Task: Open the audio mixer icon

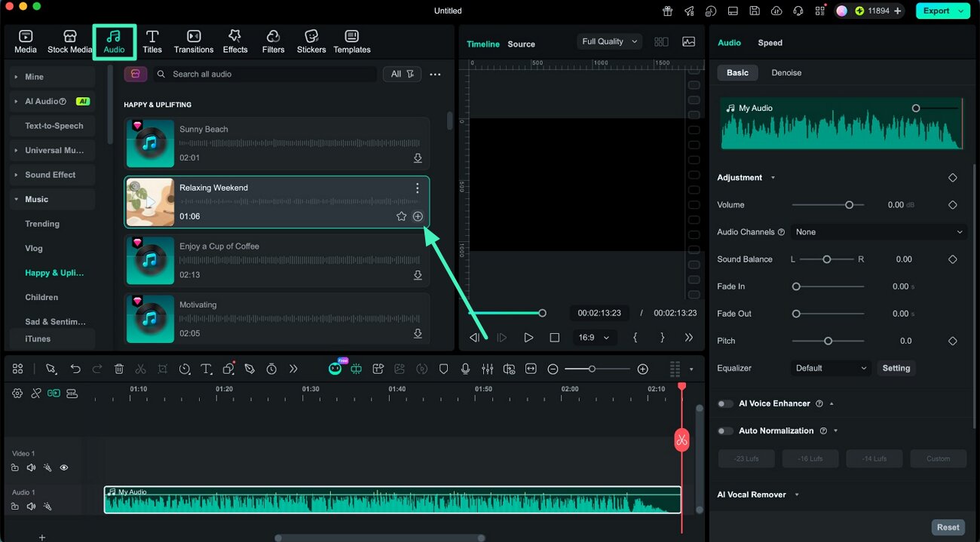Action: [x=488, y=369]
